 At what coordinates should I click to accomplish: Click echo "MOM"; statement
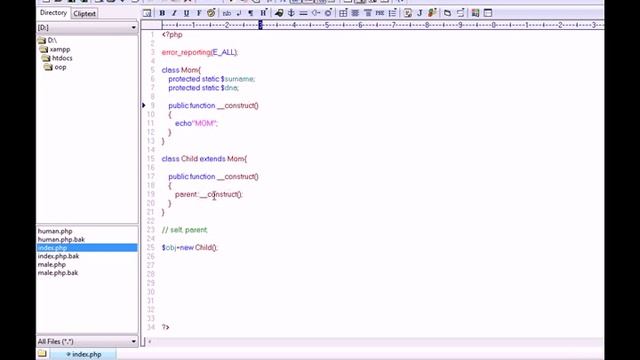tap(196, 123)
